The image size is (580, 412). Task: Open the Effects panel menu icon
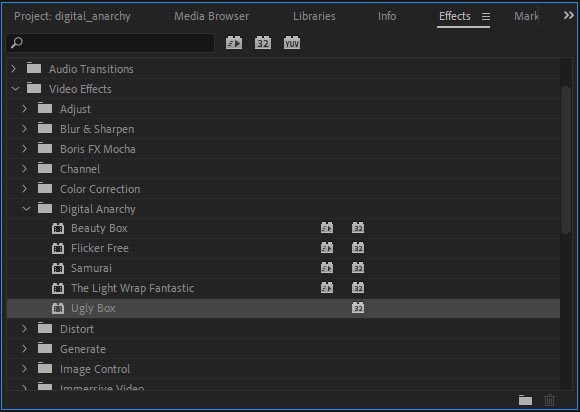(486, 16)
